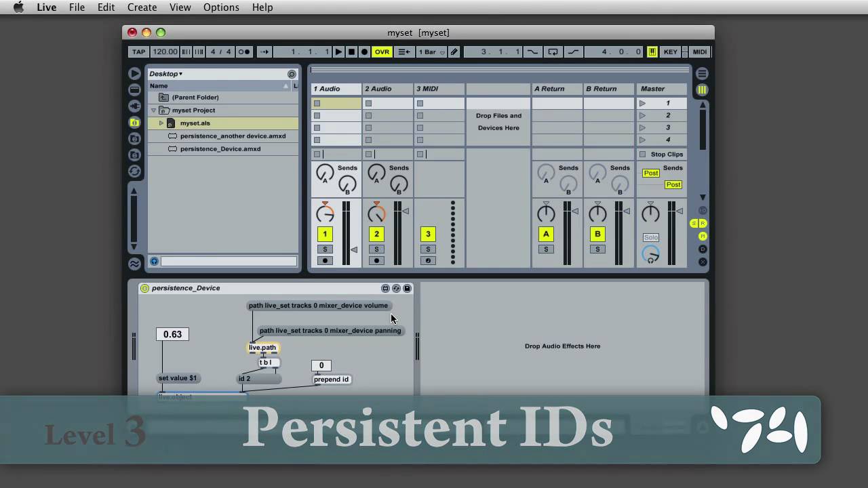Screen dimensions: 868x488
Task: Select the 1 Audio track header
Action: (x=336, y=89)
